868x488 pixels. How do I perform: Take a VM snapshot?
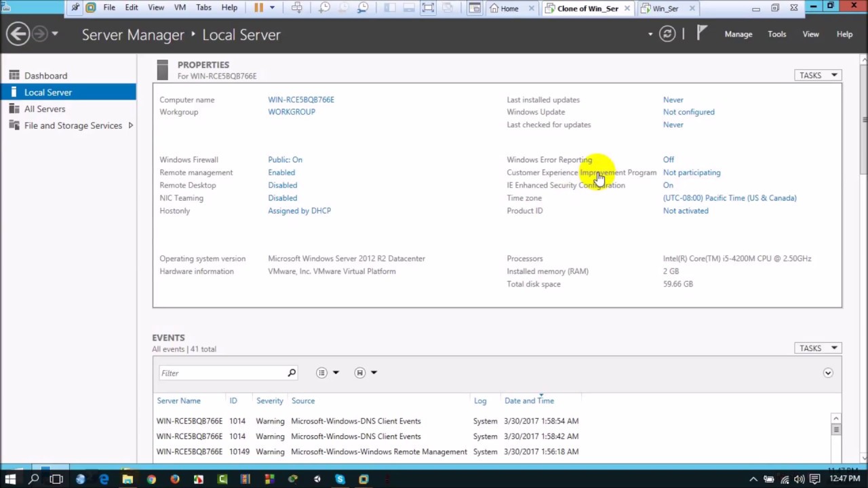[x=324, y=8]
